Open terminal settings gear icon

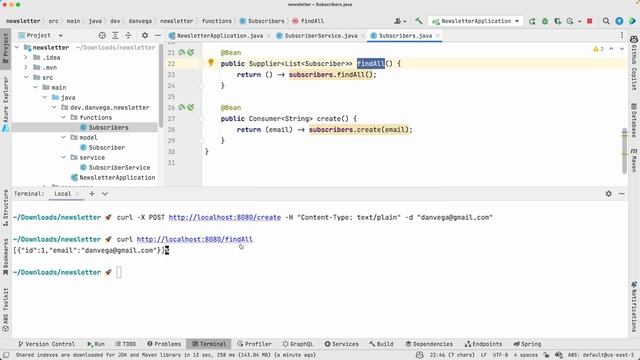[x=608, y=193]
